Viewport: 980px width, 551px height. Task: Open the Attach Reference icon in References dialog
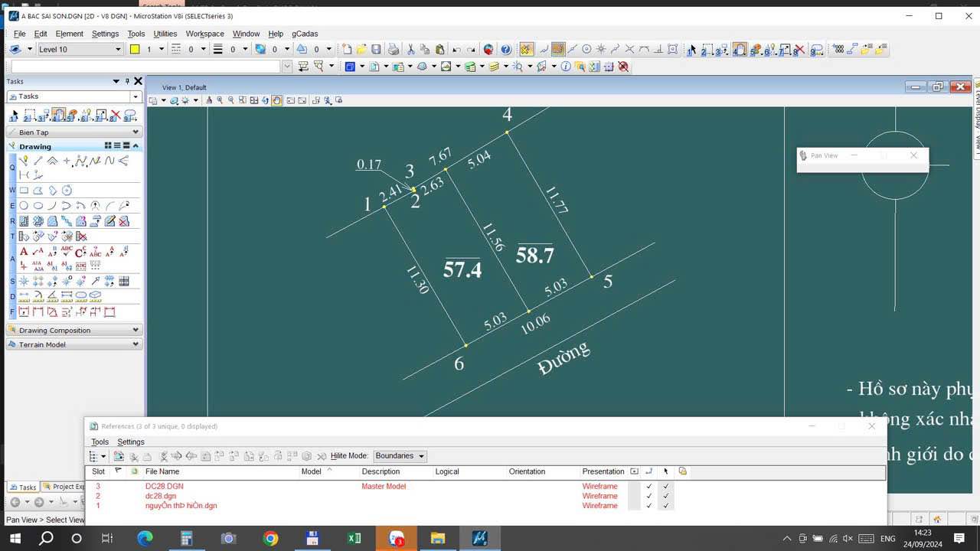pos(117,455)
